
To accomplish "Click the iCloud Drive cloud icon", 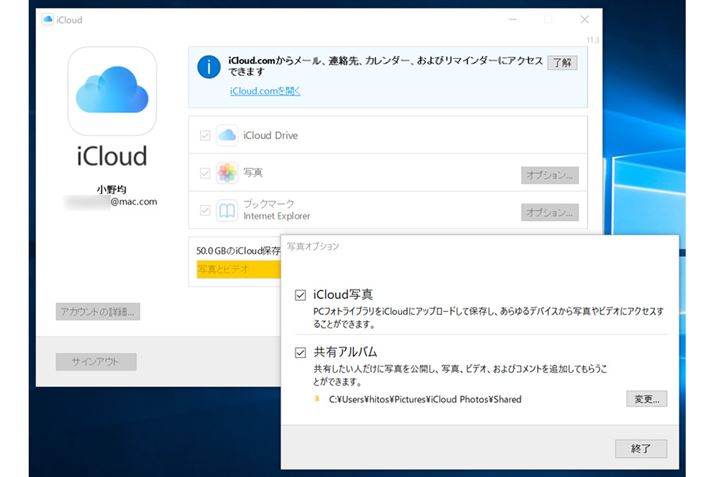I will coord(227,135).
